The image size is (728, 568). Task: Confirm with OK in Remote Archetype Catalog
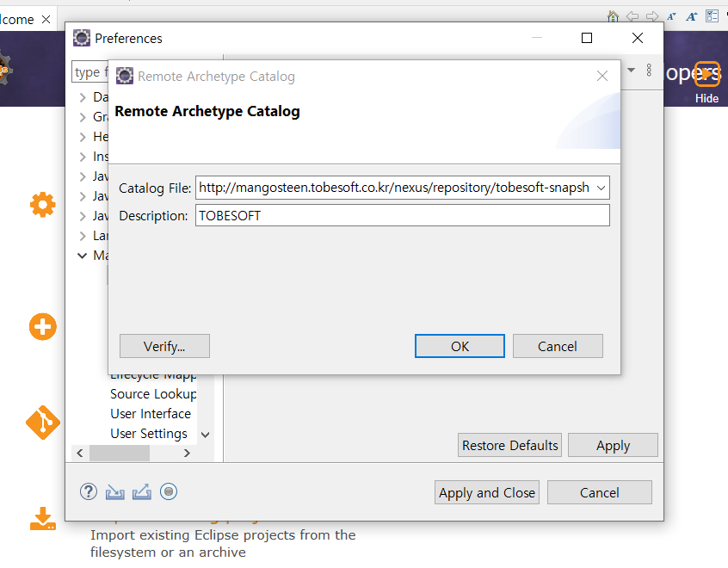point(460,346)
